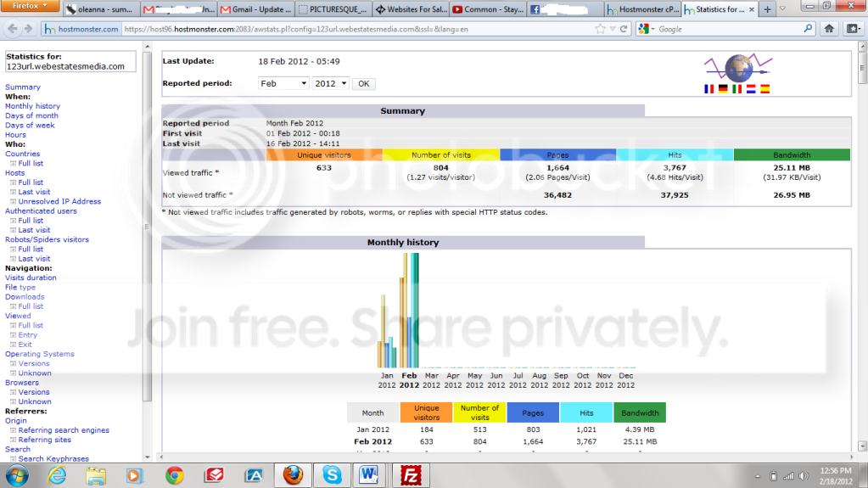The width and height of the screenshot is (868, 488).
Task: Open the year dropdown showing 2012
Action: [330, 84]
